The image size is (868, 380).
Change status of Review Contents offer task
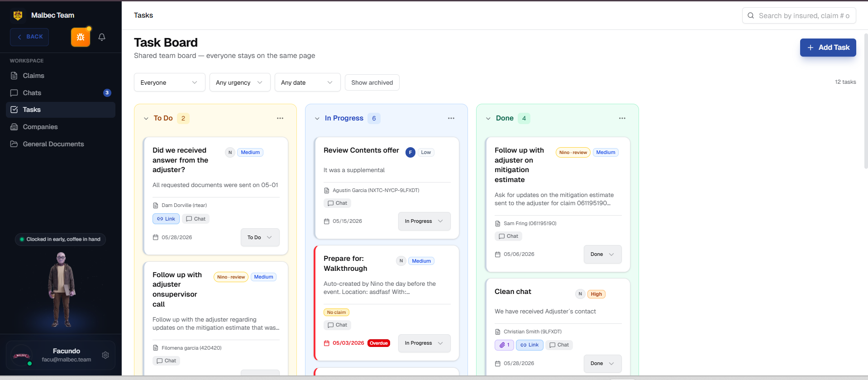424,221
